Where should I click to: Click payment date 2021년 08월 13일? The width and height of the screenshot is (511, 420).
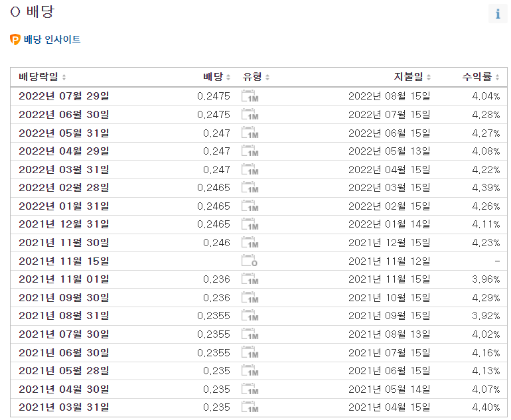tap(390, 334)
